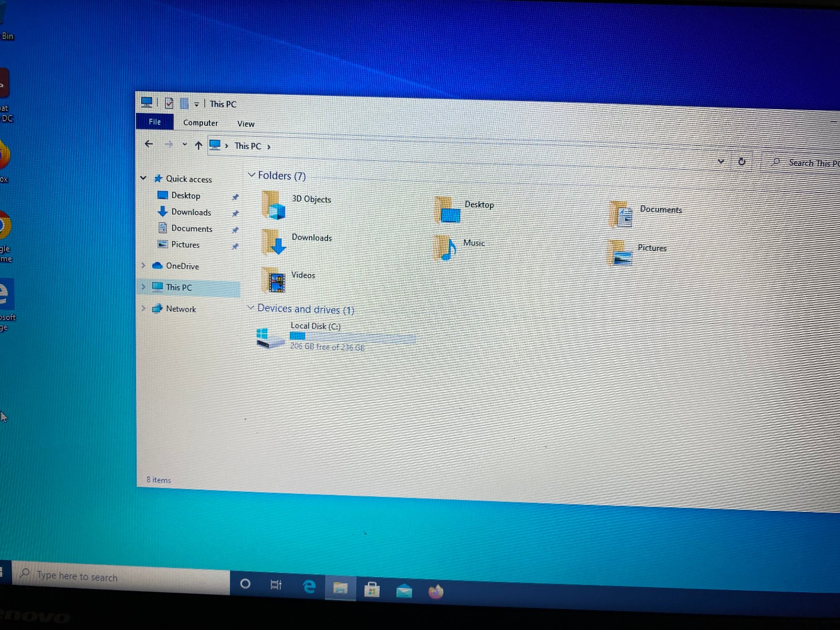
Task: Open the Mail app from the taskbar
Action: (404, 591)
